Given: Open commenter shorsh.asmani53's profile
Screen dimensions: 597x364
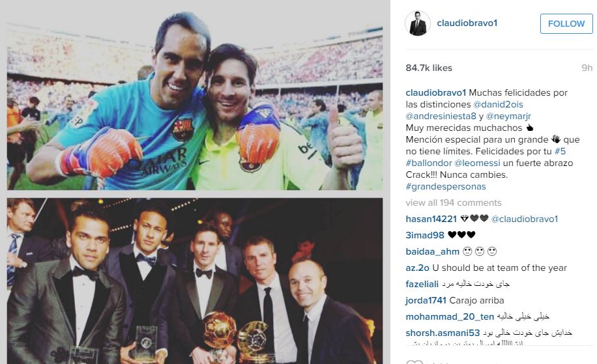Looking at the screenshot, I should coord(443,333).
